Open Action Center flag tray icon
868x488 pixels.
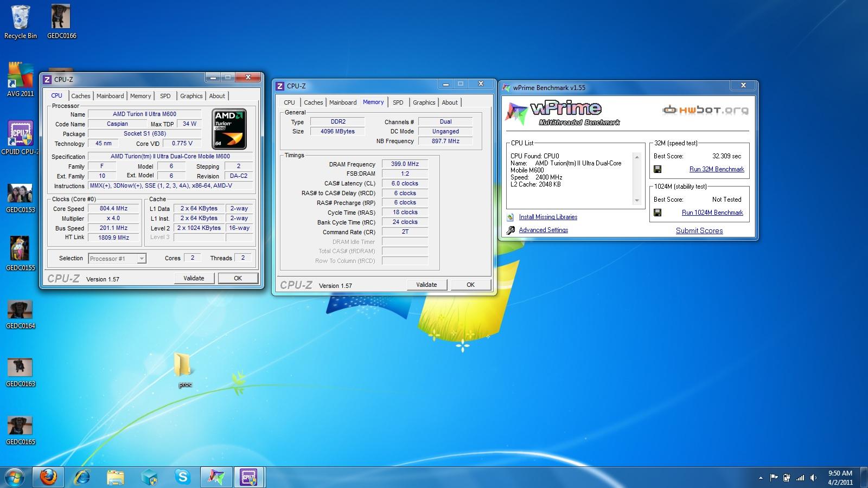773,478
